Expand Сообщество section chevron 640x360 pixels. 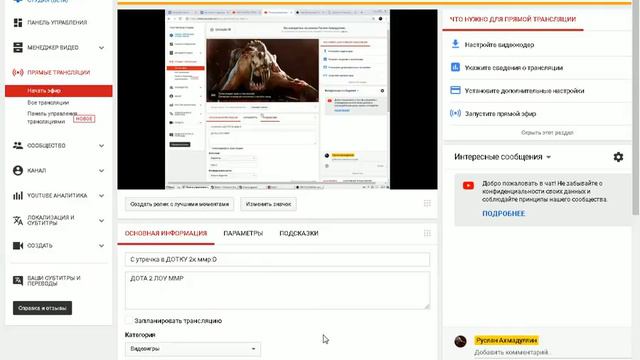[101, 146]
